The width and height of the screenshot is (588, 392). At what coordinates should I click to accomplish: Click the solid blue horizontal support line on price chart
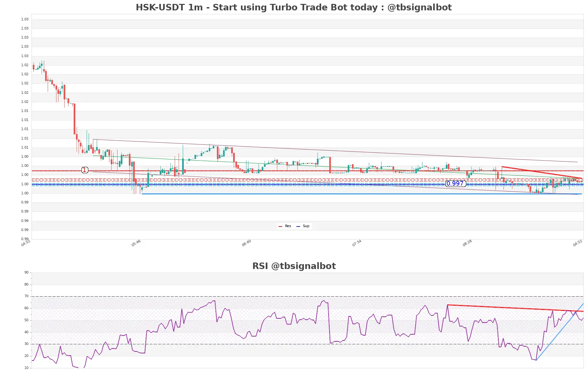(x=362, y=194)
